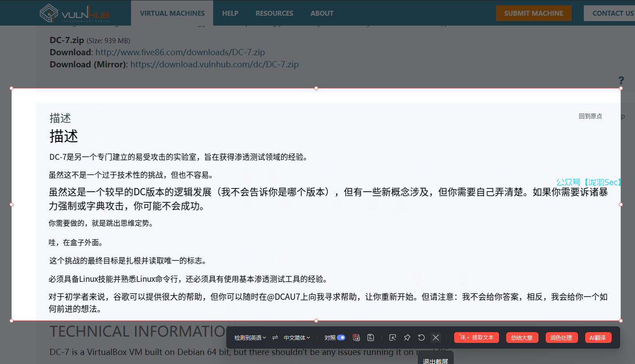This screenshot has width=635, height=364.
Task: Open the target language 中文简体 dropdown
Action: coord(297,338)
